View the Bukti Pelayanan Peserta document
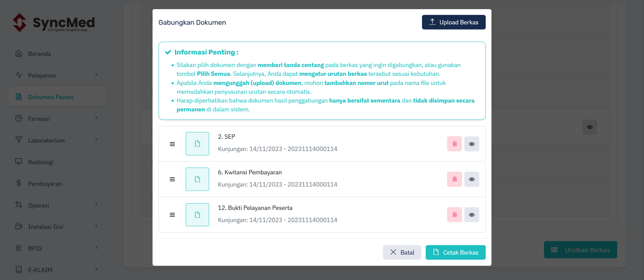This screenshot has height=280, width=644. tap(471, 214)
